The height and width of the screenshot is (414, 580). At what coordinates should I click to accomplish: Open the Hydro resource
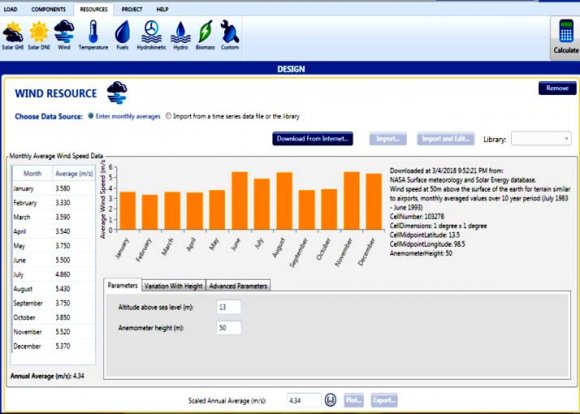pos(181,36)
